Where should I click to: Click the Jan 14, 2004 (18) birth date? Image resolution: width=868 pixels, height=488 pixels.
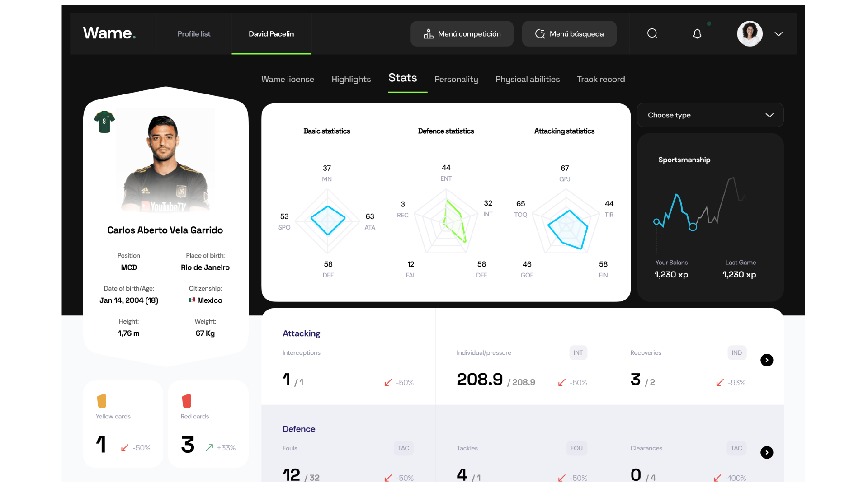click(x=129, y=300)
